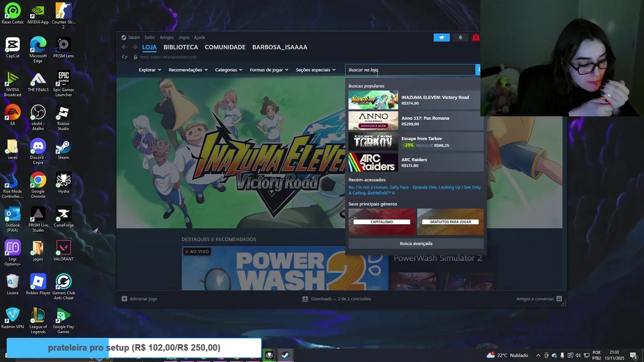The image size is (644, 362).
Task: Open the weather widget showing 22°C Nublado
Action: pyautogui.click(x=508, y=355)
